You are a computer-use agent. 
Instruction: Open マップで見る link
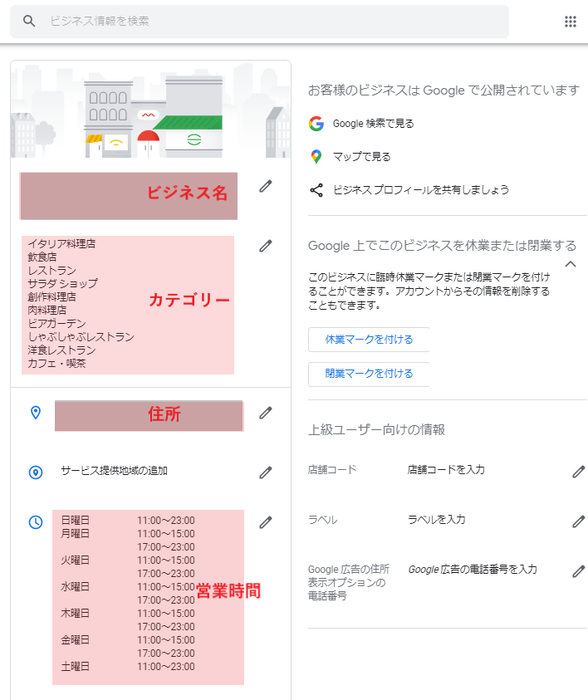361,157
